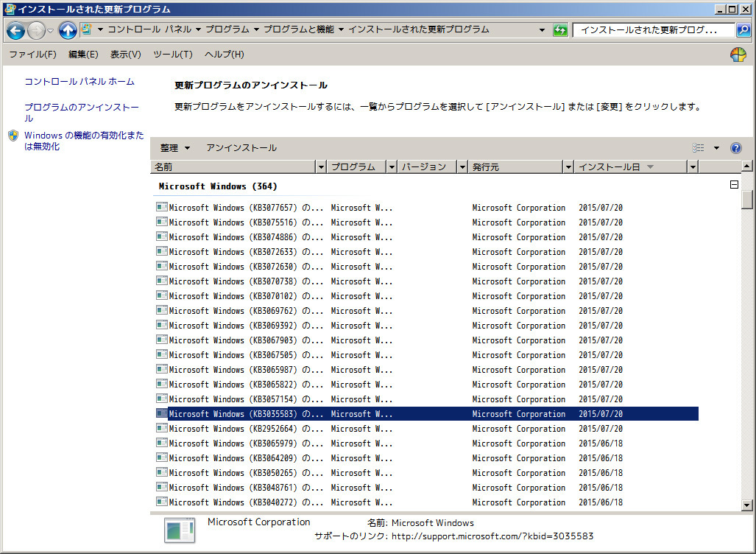The width and height of the screenshot is (756, 554).
Task: Sort by the 発行元 column header
Action: click(515, 167)
